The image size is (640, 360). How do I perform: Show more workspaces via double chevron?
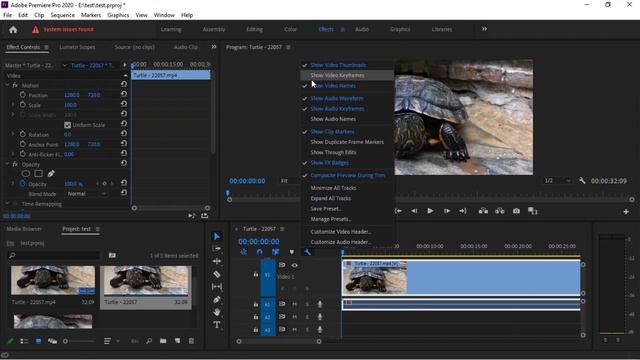(484, 29)
